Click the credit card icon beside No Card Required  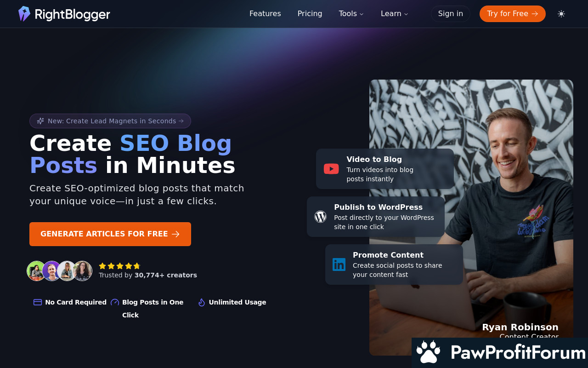(38, 302)
